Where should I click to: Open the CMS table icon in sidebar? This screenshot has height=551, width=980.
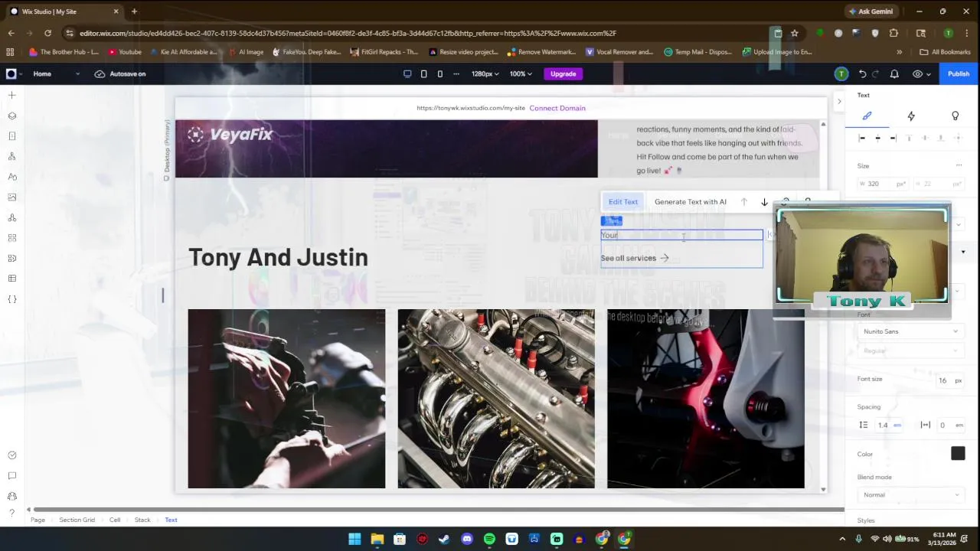click(12, 279)
